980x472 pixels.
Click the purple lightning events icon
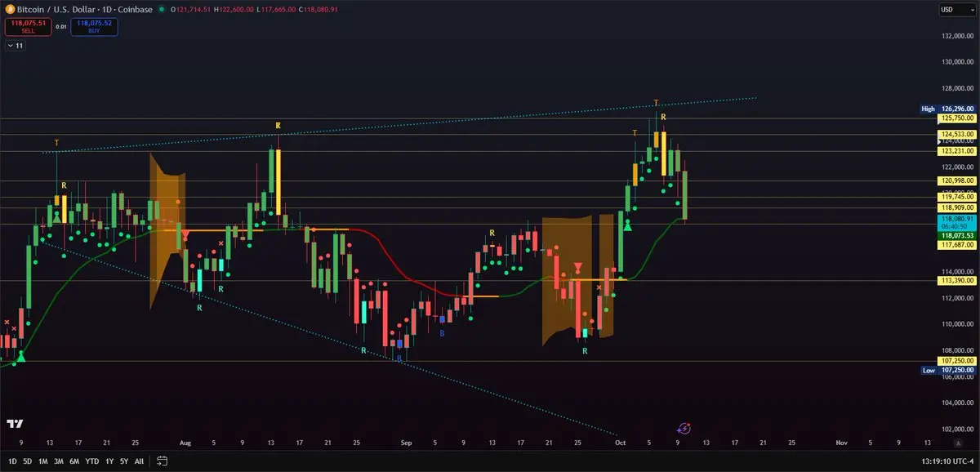(x=684, y=428)
